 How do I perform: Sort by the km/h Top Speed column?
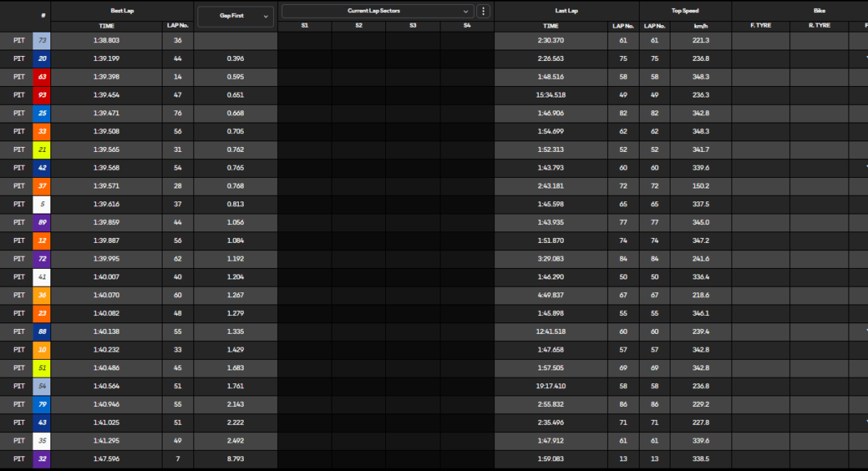pos(701,27)
